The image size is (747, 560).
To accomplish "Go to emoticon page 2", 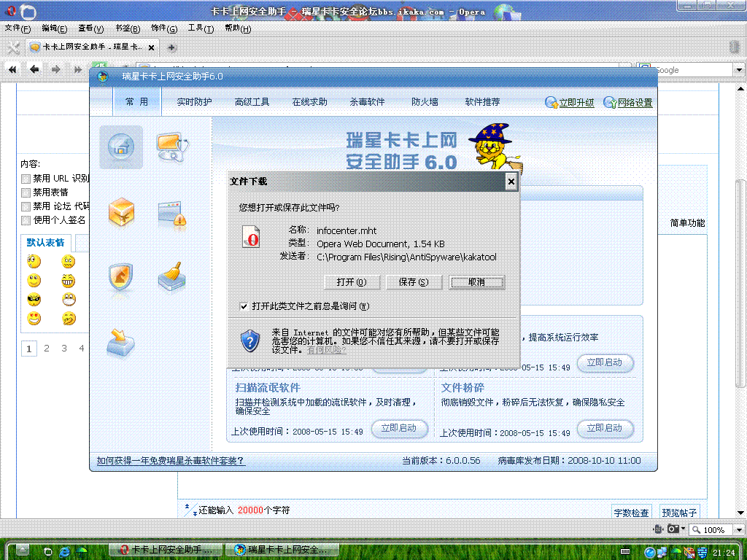I will click(x=47, y=349).
